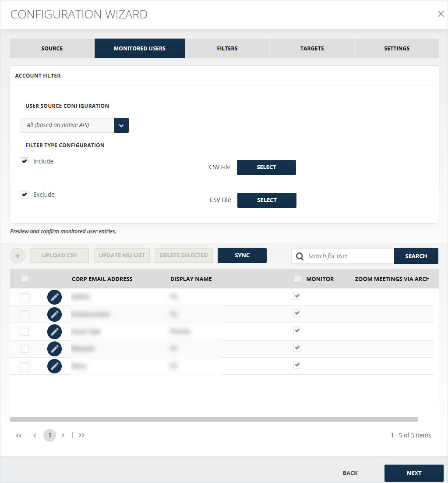The height and width of the screenshot is (483, 448).
Task: Close the Configuration Wizard with the X icon
Action: click(441, 14)
